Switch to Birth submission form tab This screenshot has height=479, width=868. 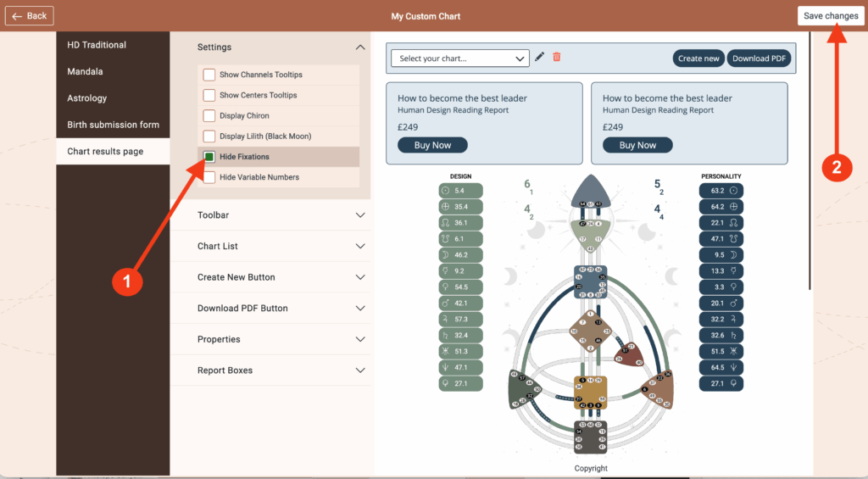tap(113, 125)
